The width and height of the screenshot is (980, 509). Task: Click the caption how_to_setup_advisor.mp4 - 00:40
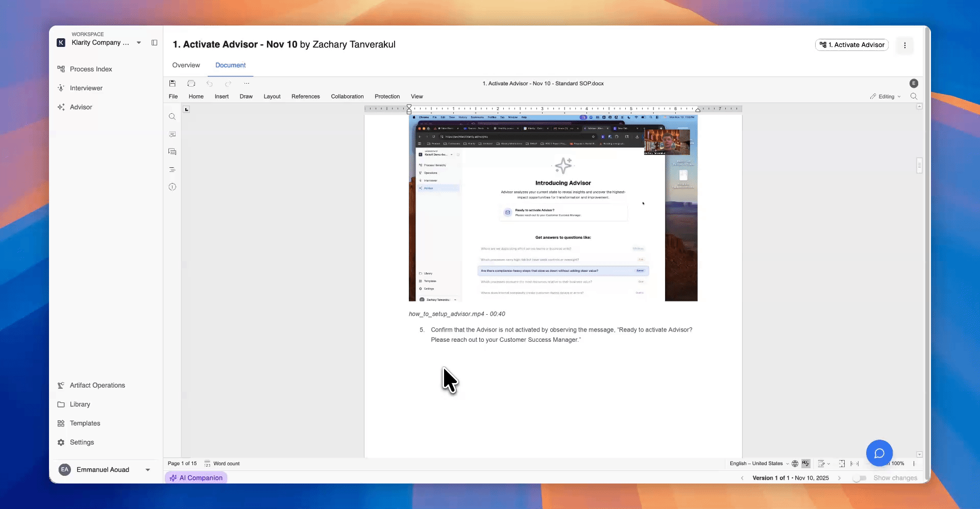[x=457, y=314]
